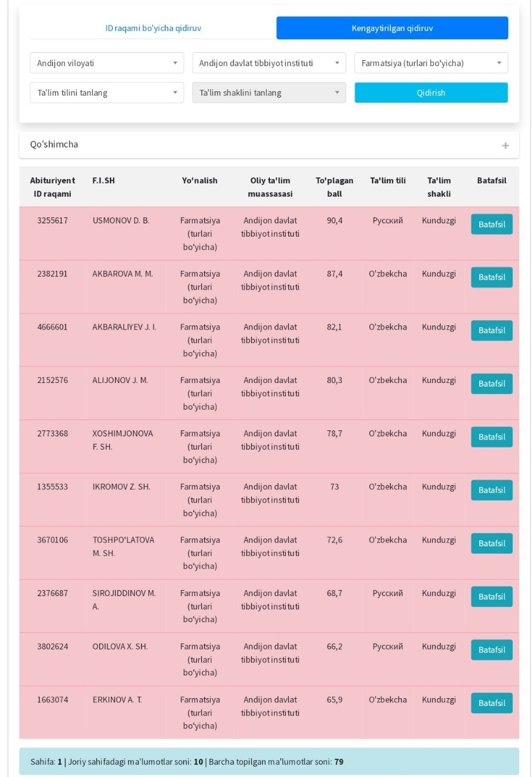Open the Andijon viloyati region dropdown
Viewport: 532px width, 777px height.
107,63
